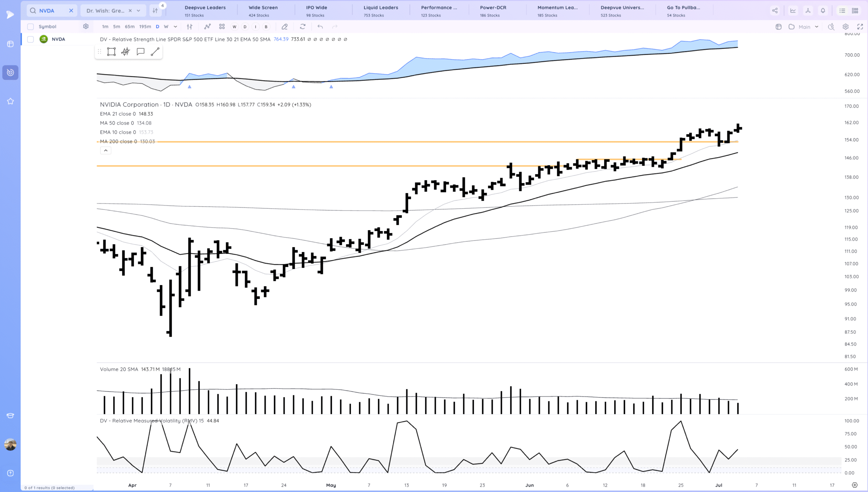Viewport: 868px width, 492px height.
Task: Open the Deepvue Leaders tab
Action: pos(205,11)
